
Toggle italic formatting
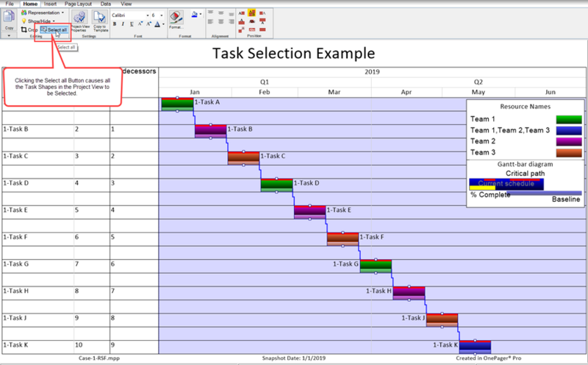(x=123, y=24)
